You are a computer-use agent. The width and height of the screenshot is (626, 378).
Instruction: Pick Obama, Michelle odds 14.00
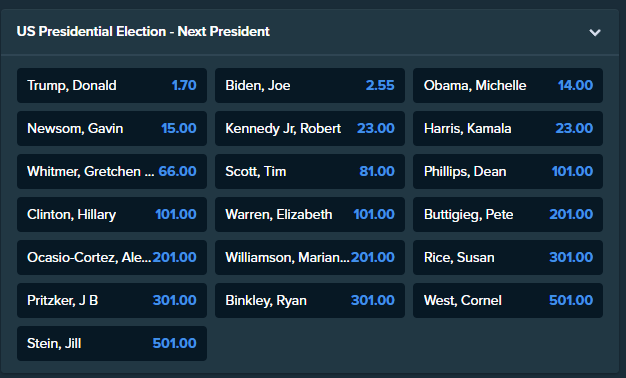[x=508, y=85]
